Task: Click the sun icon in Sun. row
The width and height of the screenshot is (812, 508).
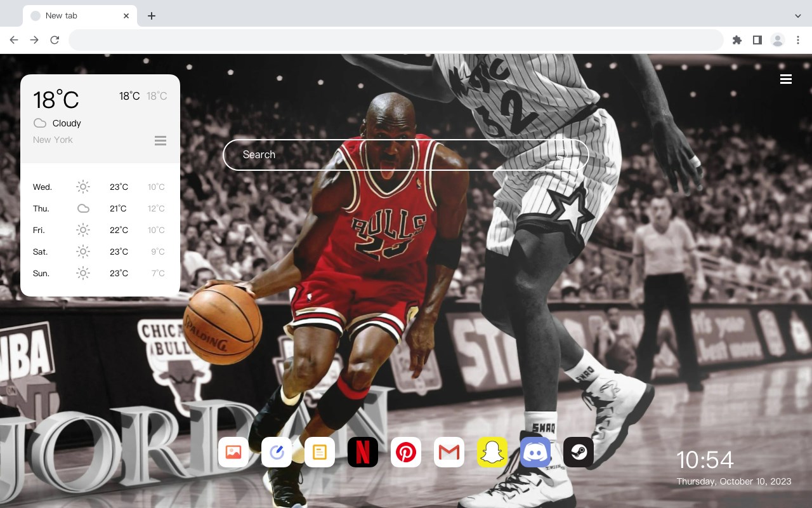Action: pos(83,273)
